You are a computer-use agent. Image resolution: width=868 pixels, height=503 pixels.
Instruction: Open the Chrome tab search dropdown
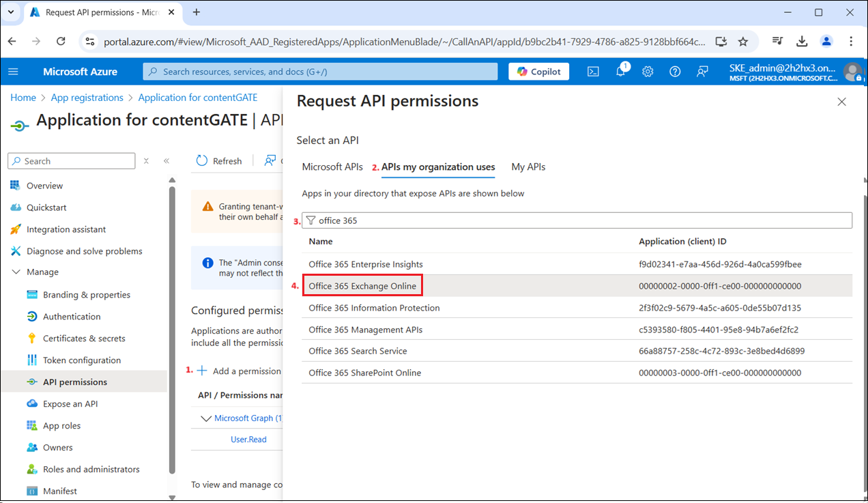point(11,12)
